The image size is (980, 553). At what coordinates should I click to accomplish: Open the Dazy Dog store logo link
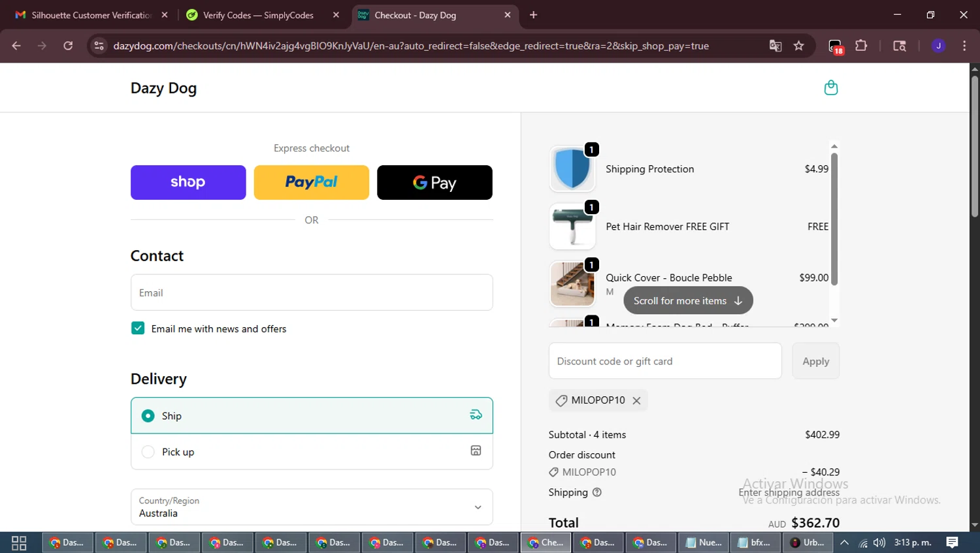pos(163,88)
